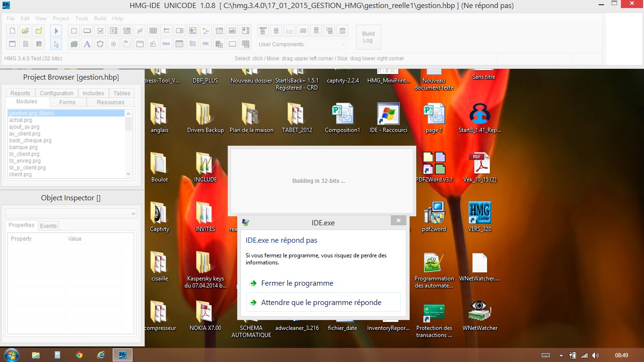Select the CheckBox control tool
Viewport: 644px width, 362px height.
click(x=100, y=31)
